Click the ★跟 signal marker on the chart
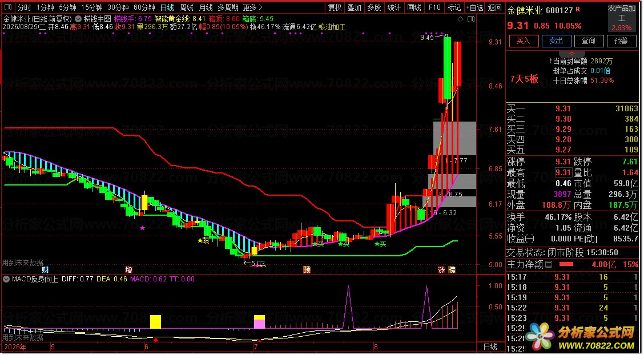 click(x=203, y=240)
